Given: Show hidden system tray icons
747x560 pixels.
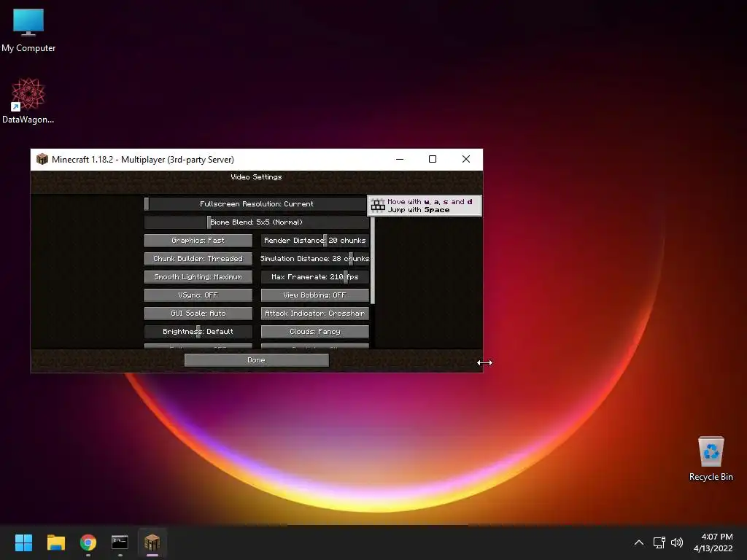Looking at the screenshot, I should pos(639,542).
